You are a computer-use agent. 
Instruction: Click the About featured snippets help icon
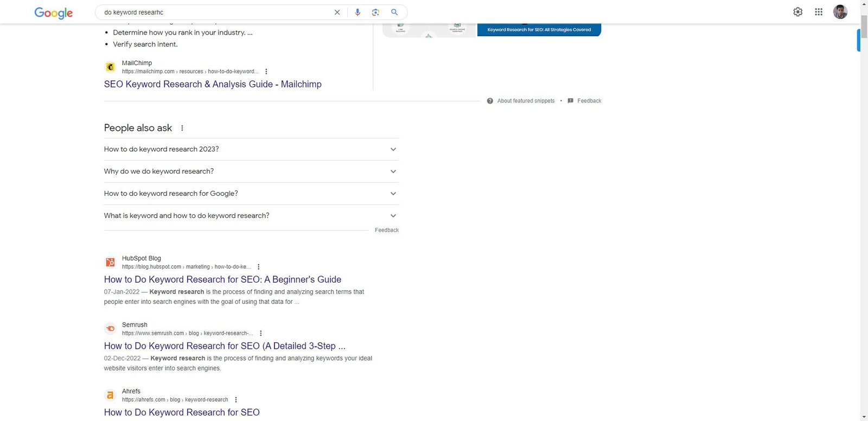(x=490, y=101)
